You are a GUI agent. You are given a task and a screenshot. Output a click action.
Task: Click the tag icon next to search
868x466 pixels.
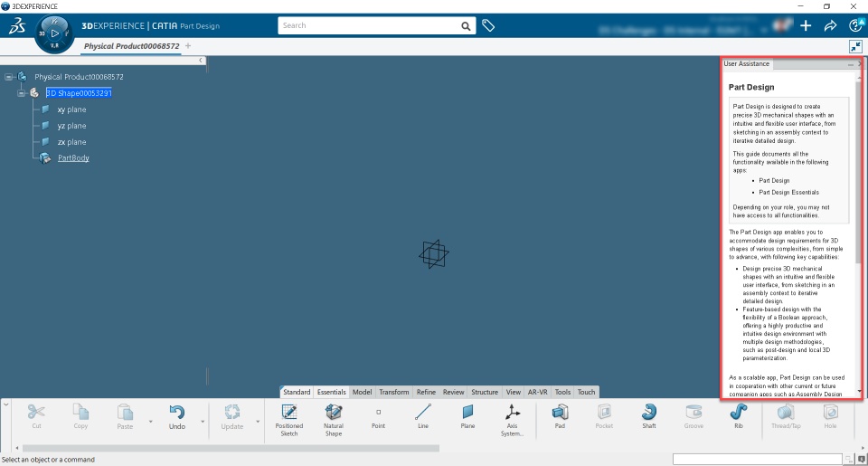coord(487,25)
